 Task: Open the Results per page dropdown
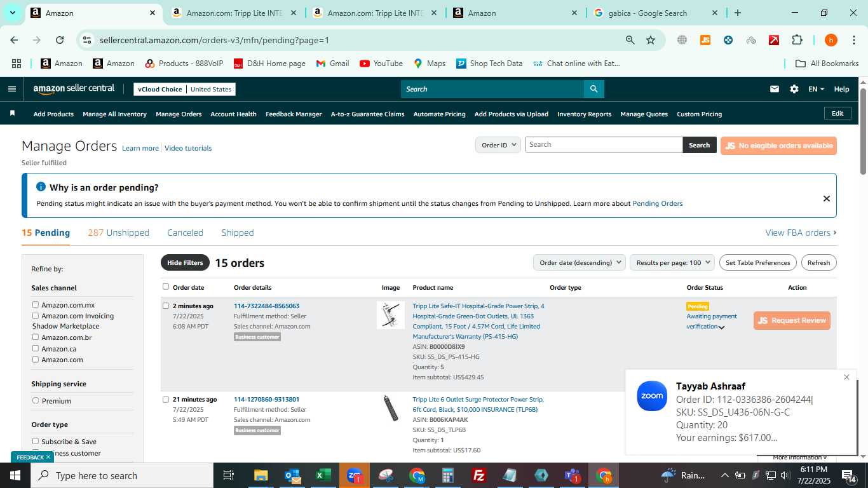[x=672, y=262]
